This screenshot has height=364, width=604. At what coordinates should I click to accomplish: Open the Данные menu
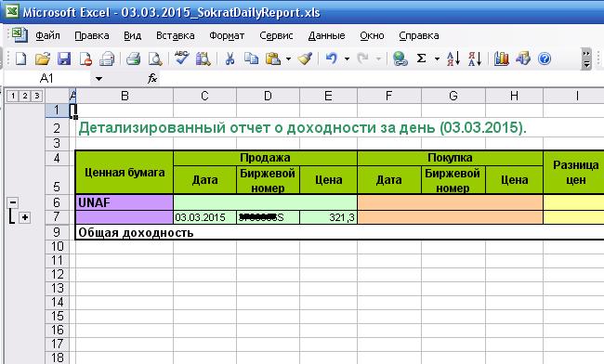tap(326, 36)
